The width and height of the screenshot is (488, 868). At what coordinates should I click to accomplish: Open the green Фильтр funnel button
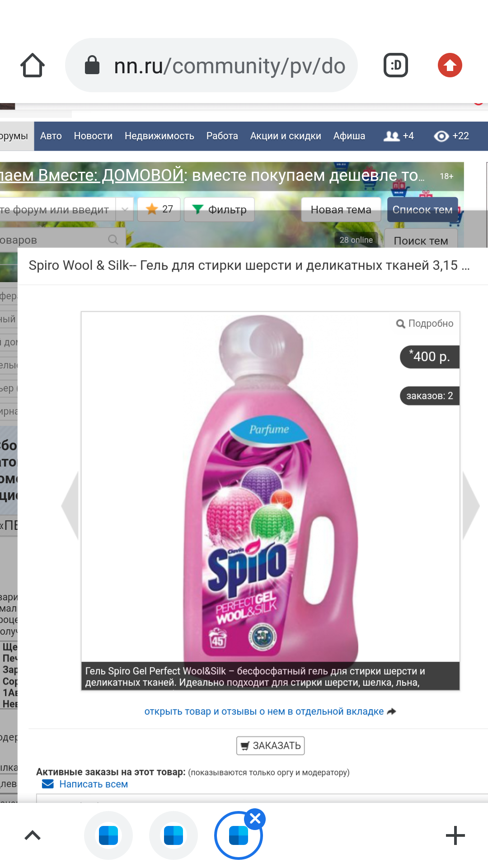point(219,209)
